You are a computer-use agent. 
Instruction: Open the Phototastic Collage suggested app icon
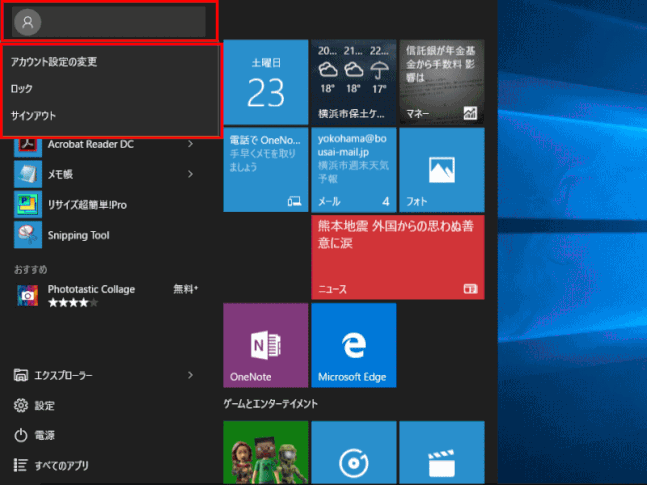pyautogui.click(x=27, y=296)
